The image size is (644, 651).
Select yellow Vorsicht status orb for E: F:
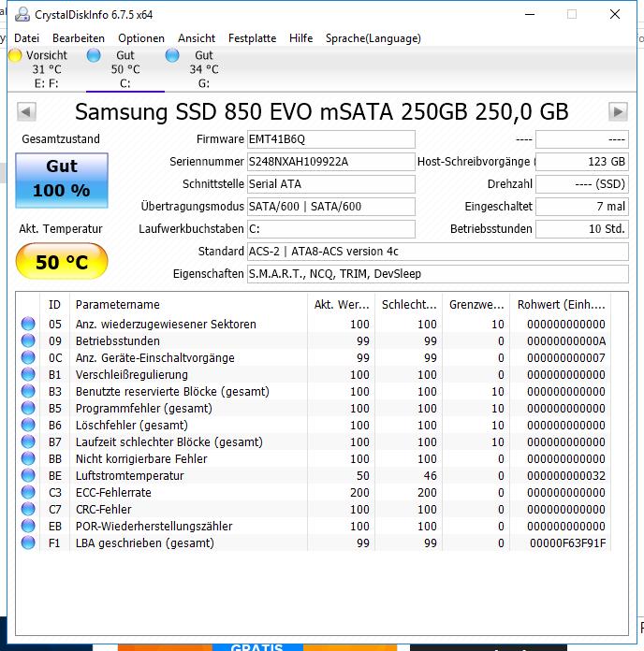(x=15, y=55)
